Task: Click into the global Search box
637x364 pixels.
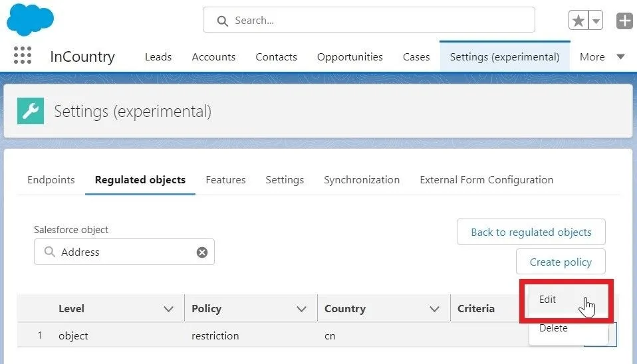Action: pyautogui.click(x=369, y=21)
